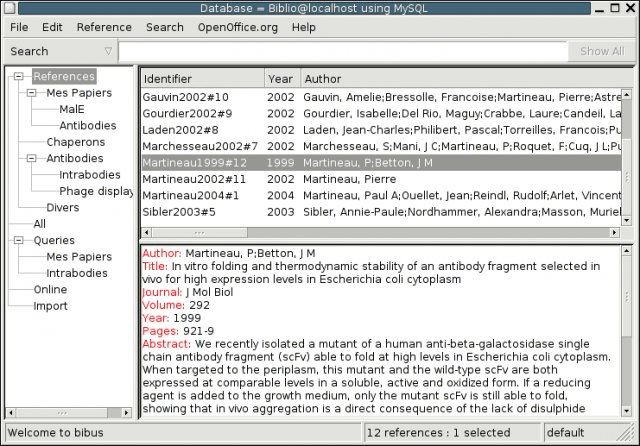
Task: Click the Volume value 292
Action: coord(199,305)
